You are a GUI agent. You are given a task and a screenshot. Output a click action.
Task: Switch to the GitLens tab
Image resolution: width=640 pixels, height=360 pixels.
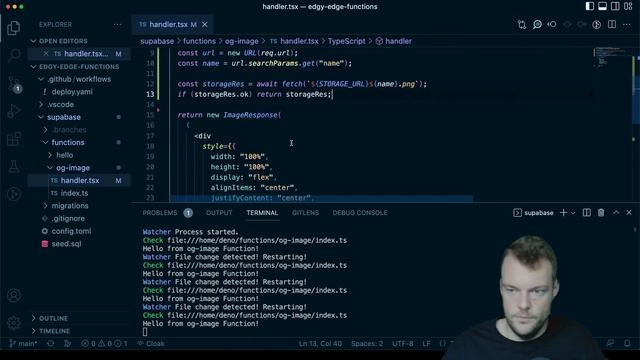pos(305,213)
